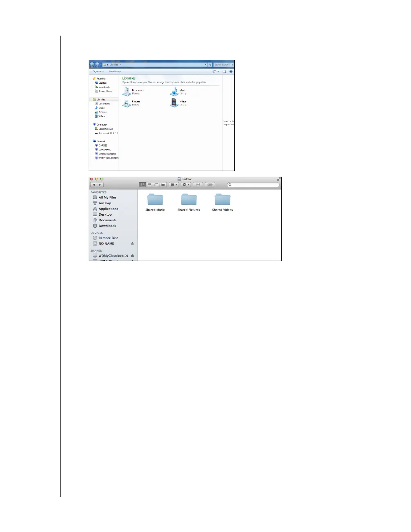Switch Finder to column view
Screen dimensions: 411x532
click(x=156, y=185)
